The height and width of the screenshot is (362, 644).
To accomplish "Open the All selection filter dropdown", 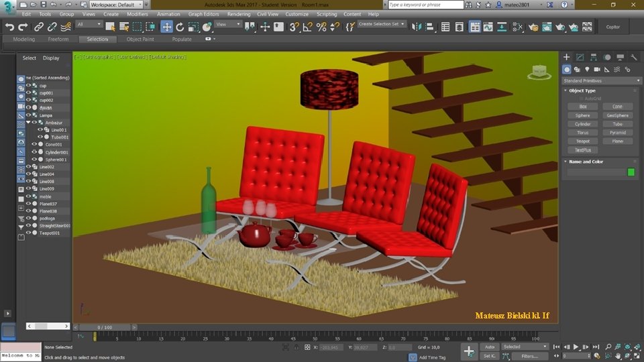I will pyautogui.click(x=89, y=25).
